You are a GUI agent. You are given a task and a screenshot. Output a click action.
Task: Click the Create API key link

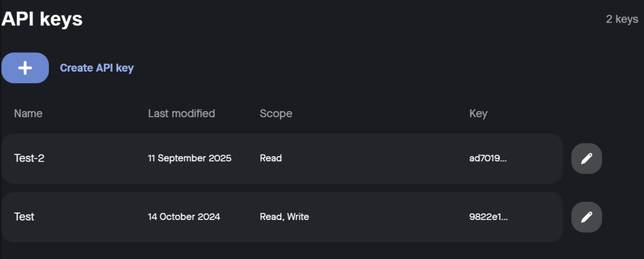(x=97, y=68)
